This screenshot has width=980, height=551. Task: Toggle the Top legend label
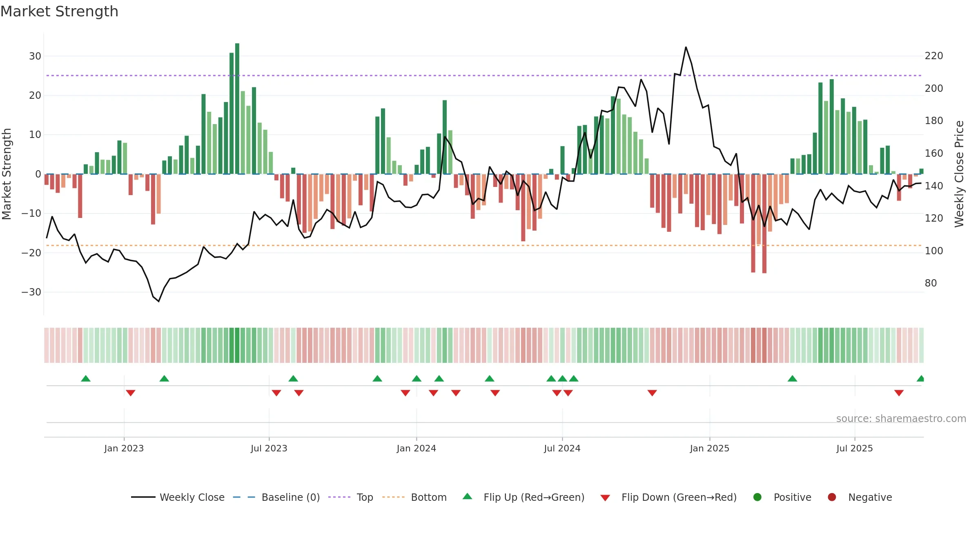point(365,497)
